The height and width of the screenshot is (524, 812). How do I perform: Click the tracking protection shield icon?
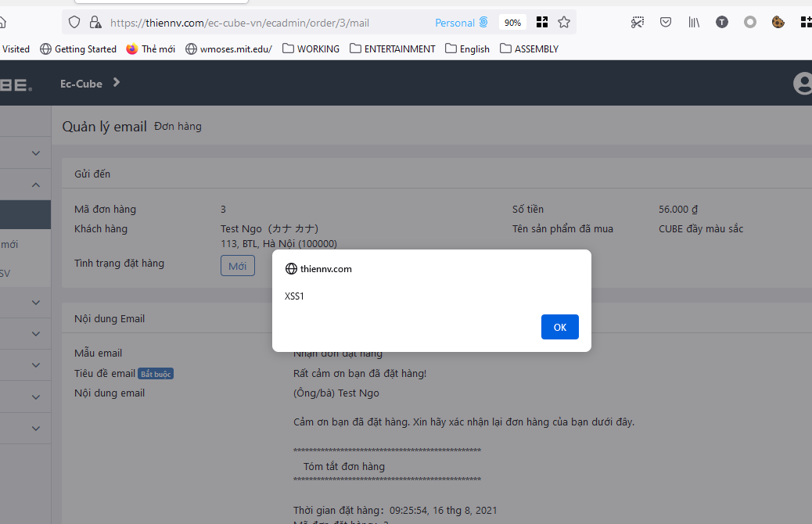tap(74, 22)
